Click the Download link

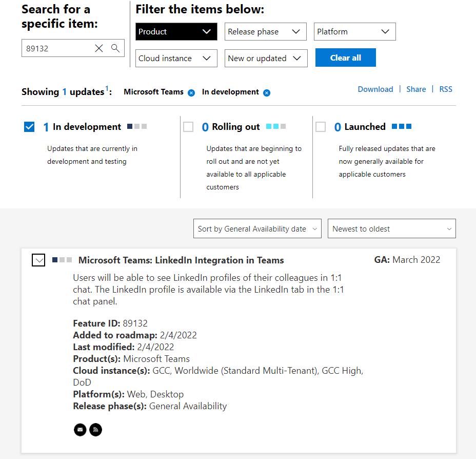(375, 89)
